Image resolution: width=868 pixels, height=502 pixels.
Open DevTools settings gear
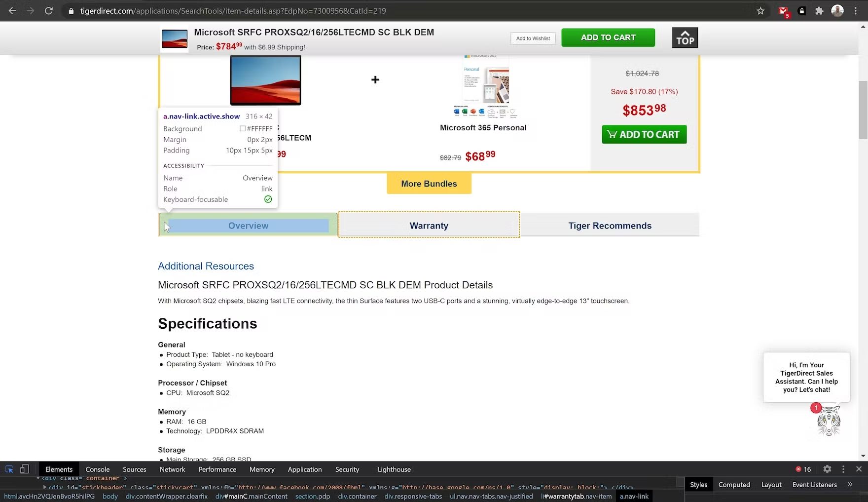(x=827, y=469)
